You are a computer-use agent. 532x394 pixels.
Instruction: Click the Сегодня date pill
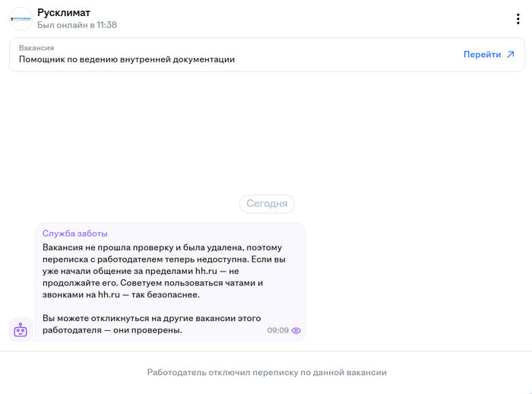click(267, 204)
